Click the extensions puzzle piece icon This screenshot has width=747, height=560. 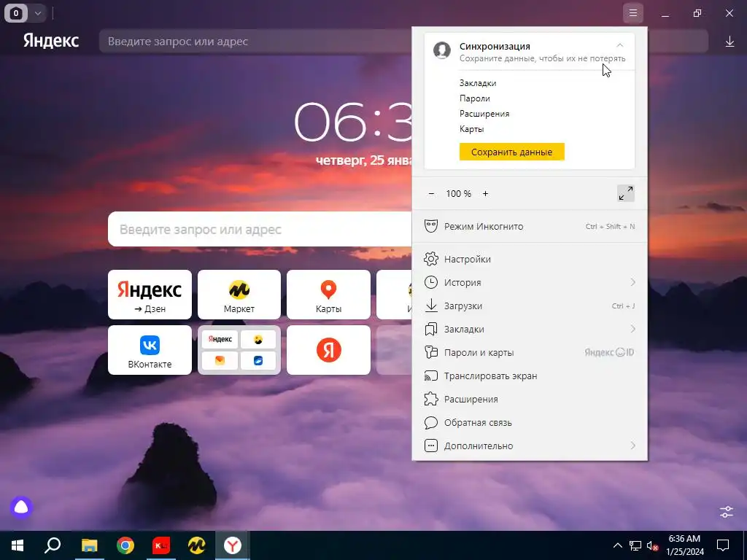pyautogui.click(x=430, y=399)
